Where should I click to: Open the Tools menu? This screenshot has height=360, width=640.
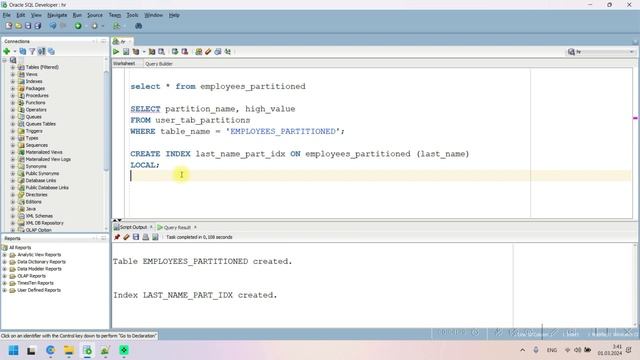[132, 15]
